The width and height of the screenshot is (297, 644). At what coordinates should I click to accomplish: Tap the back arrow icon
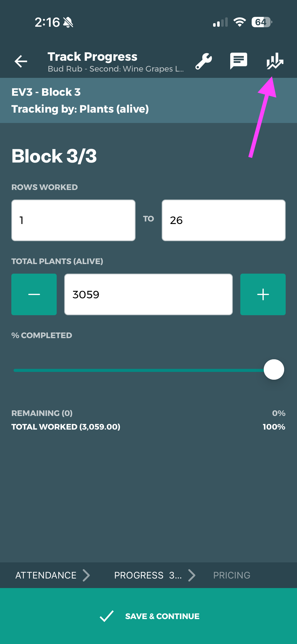coord(21,61)
